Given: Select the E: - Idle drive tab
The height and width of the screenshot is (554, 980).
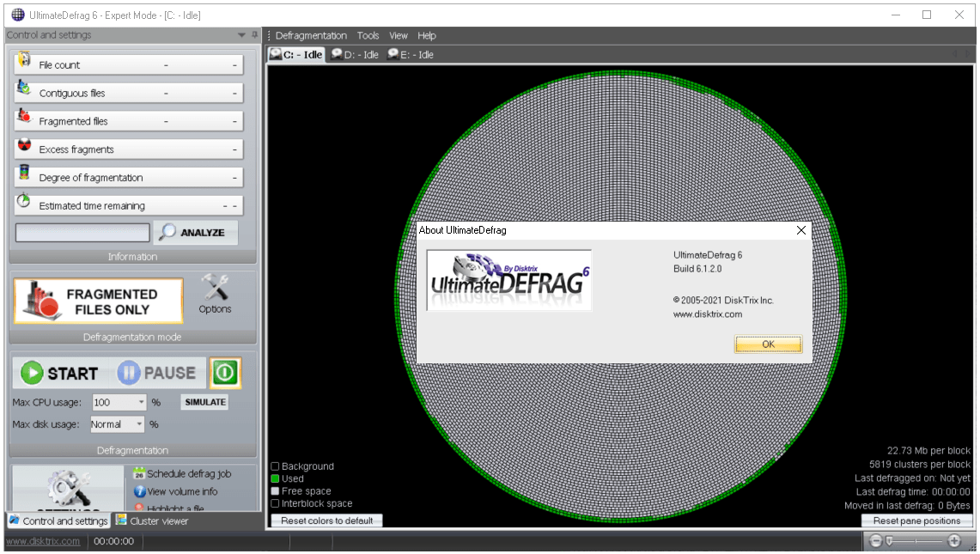Looking at the screenshot, I should click(411, 54).
